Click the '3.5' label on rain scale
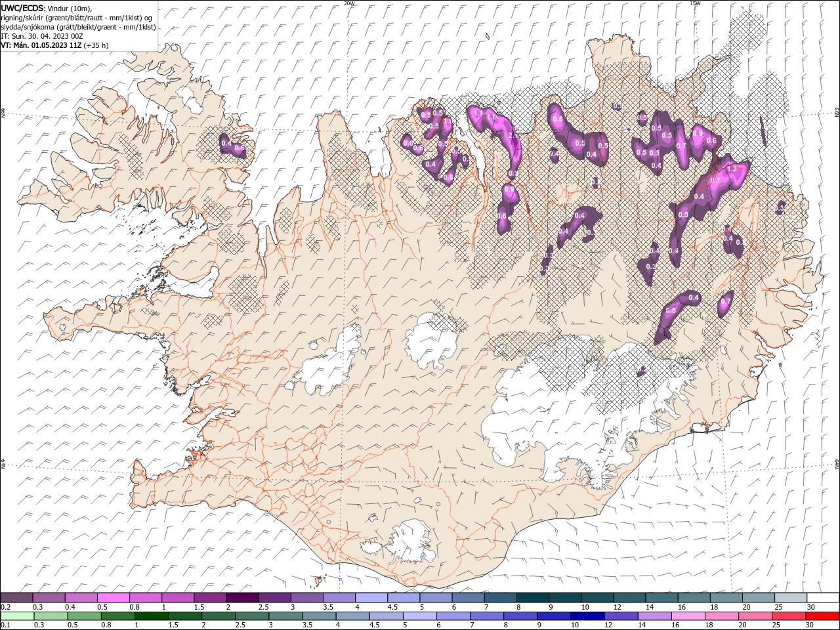This screenshot has width=840, height=630. tap(307, 625)
